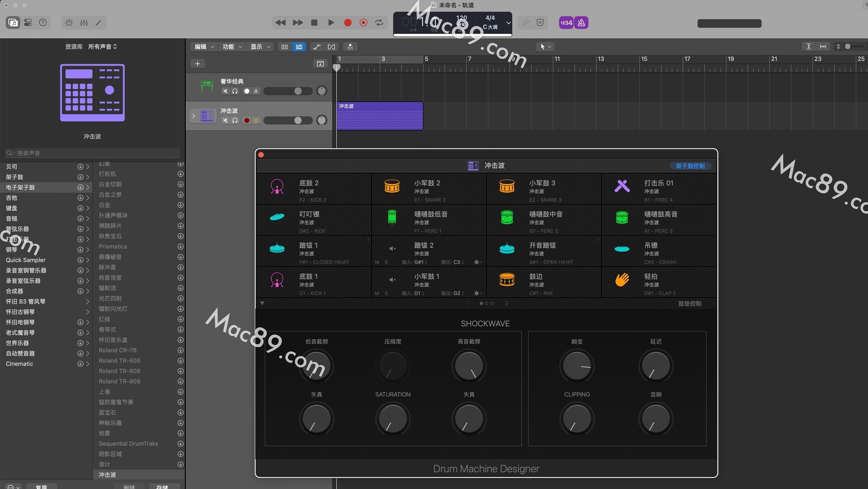
Task: Toggle the Cycle loop button
Action: [x=379, y=23]
